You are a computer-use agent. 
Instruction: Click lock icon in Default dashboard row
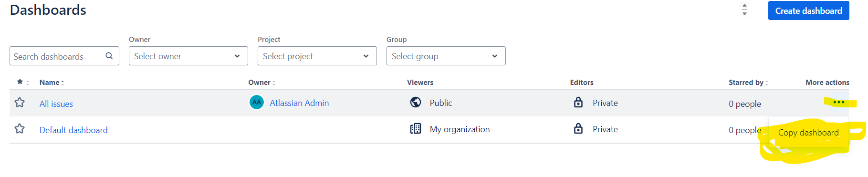click(x=578, y=129)
